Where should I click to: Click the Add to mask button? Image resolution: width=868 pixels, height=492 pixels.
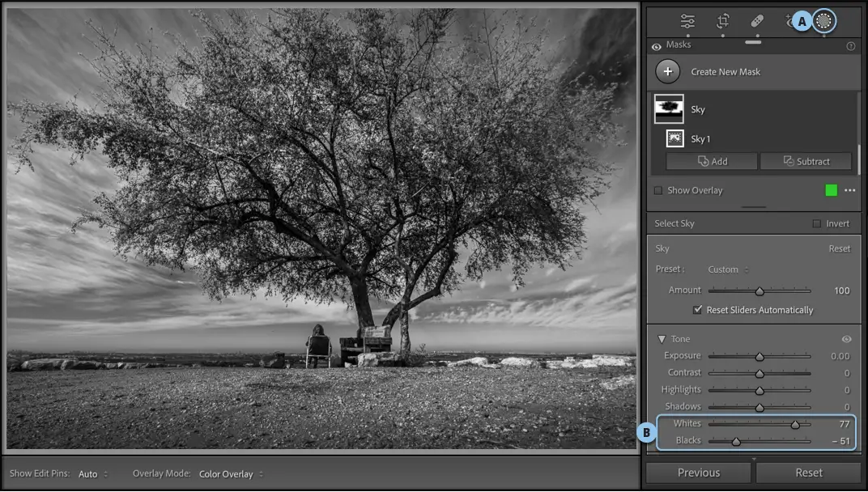point(712,161)
